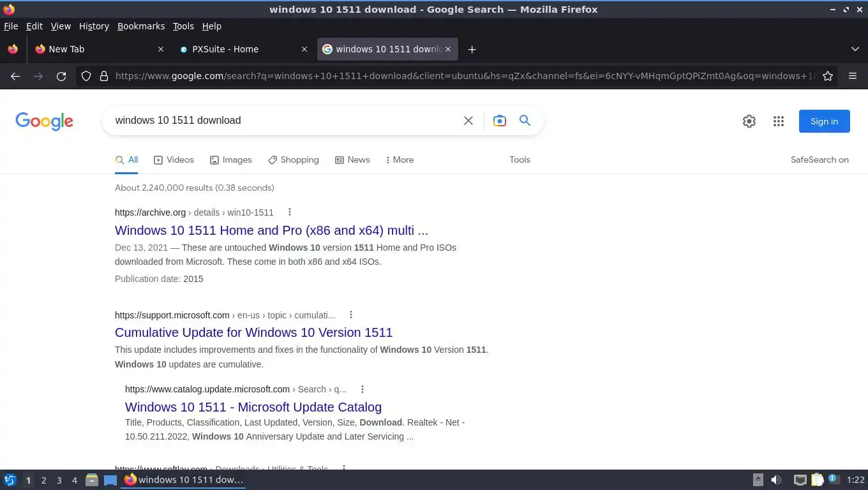
Task: Open the volume control tray icon
Action: 776,480
